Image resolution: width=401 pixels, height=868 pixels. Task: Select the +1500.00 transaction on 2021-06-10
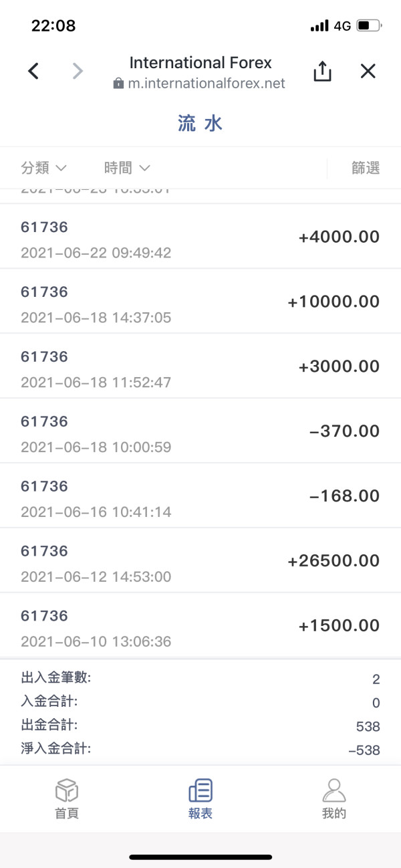[200, 626]
